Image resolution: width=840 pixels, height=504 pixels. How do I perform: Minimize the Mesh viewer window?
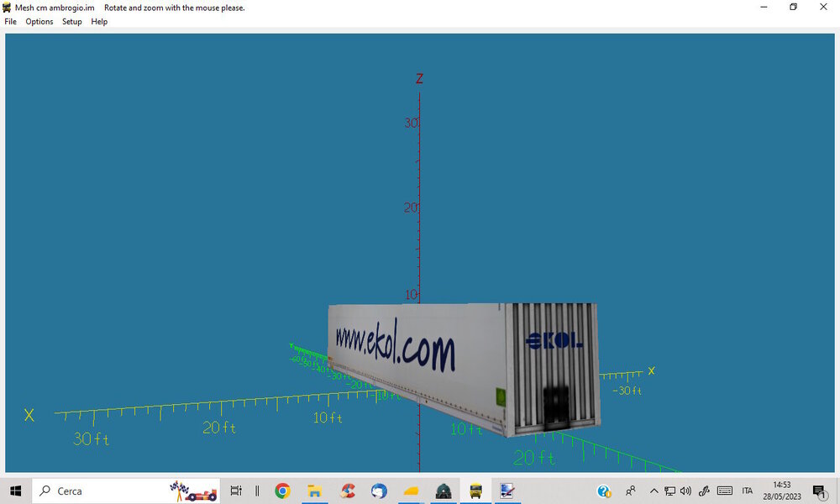[764, 7]
